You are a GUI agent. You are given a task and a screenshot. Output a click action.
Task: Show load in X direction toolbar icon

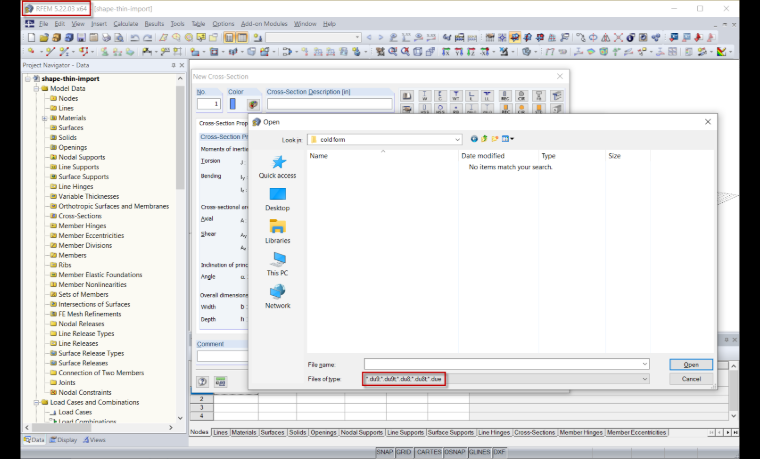[446, 51]
